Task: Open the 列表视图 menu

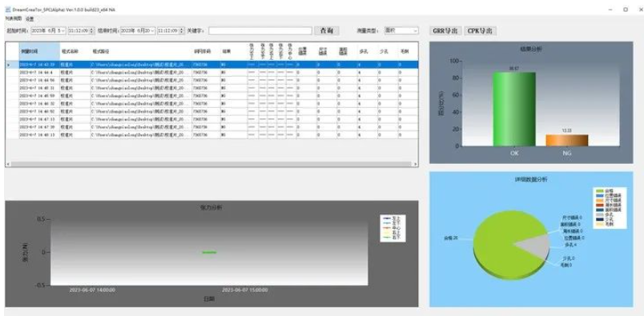Action: 13,18
